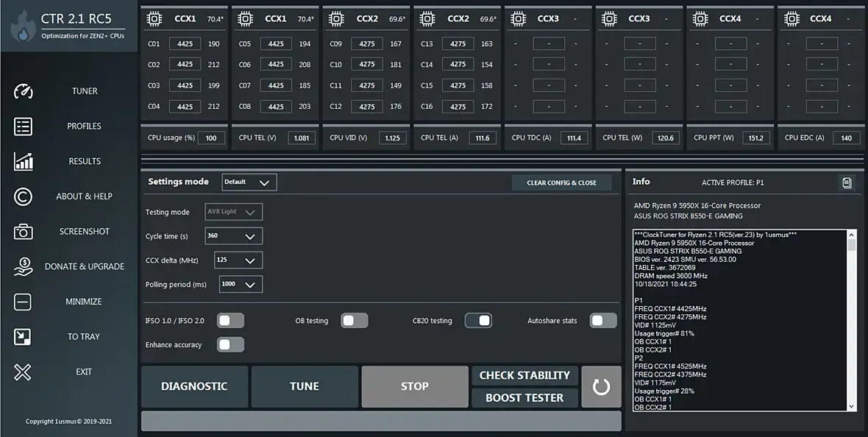Click chip icon of CCX1 70.4° C01 panel

(x=154, y=19)
